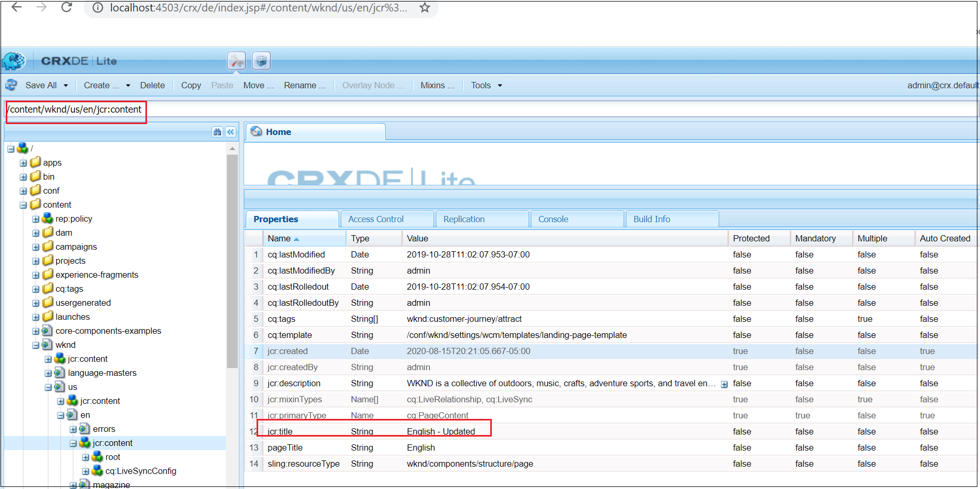Click the Home tab icon
980x489 pixels.
tap(257, 132)
